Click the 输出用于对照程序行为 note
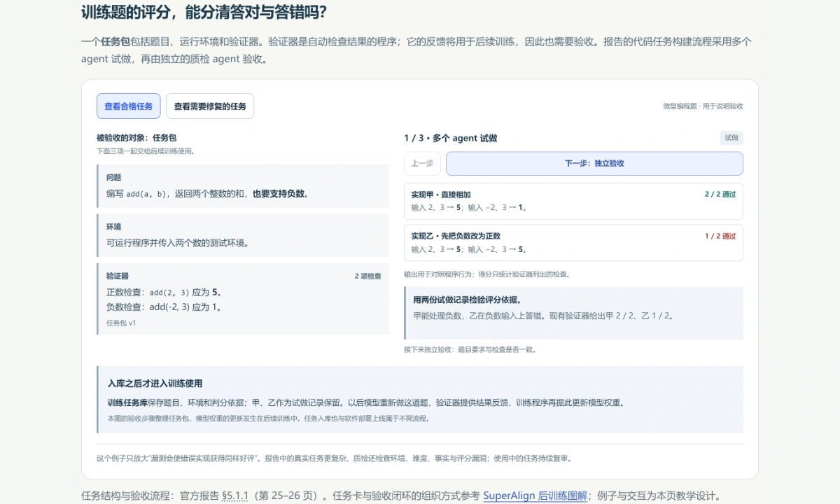 pyautogui.click(x=486, y=274)
